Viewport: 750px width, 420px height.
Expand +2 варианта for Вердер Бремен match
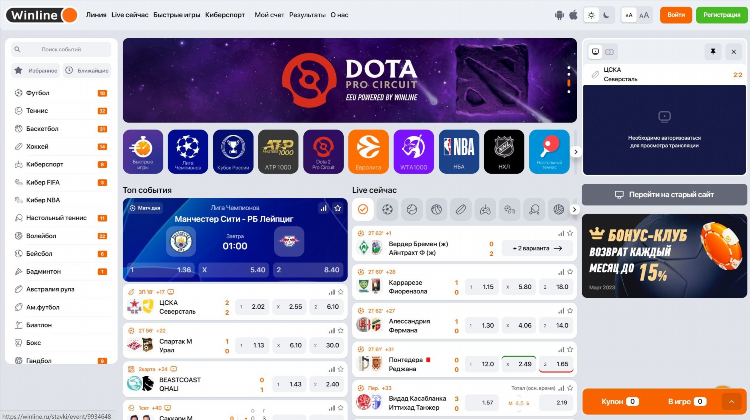pyautogui.click(x=537, y=248)
